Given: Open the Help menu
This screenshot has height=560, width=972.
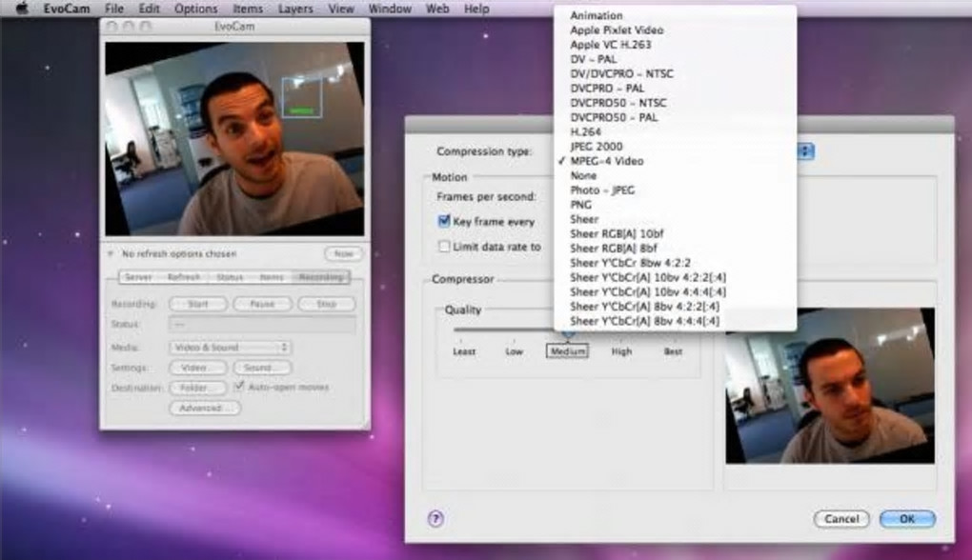Looking at the screenshot, I should pyautogui.click(x=476, y=9).
